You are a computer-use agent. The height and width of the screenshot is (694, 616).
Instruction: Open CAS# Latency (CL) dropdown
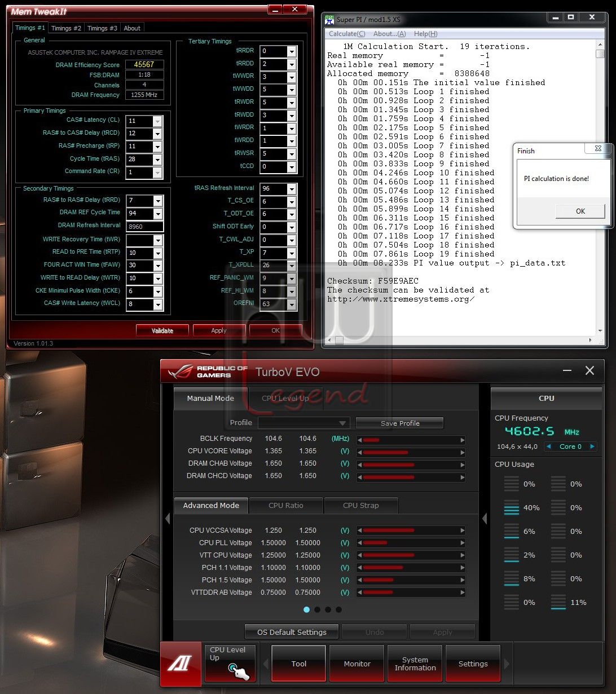[x=157, y=121]
